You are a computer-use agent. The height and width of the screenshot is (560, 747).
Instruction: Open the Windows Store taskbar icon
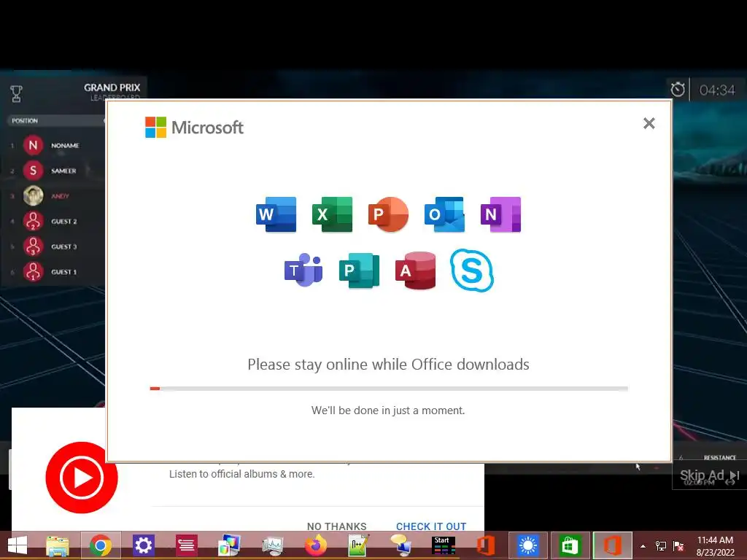click(x=570, y=545)
